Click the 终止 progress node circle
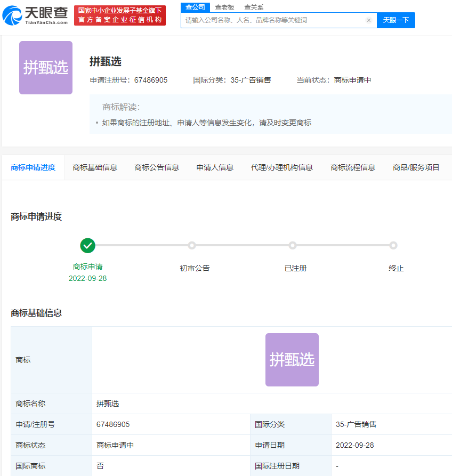Viewport: 452px width, 476px height. click(x=393, y=245)
